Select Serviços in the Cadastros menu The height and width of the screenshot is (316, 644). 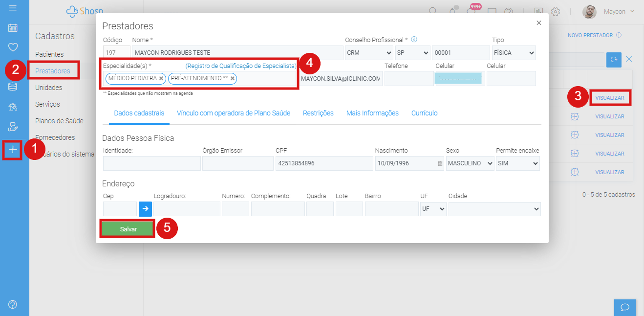pos(47,104)
